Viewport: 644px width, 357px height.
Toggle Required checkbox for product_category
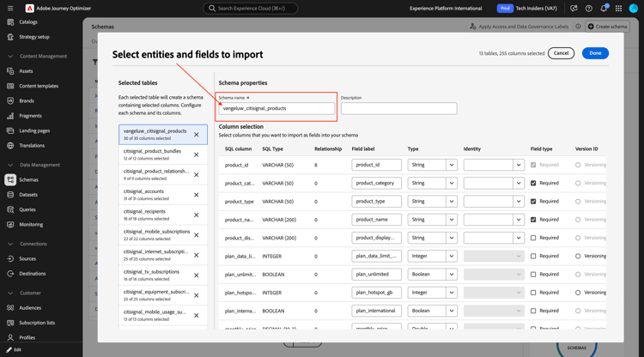533,183
